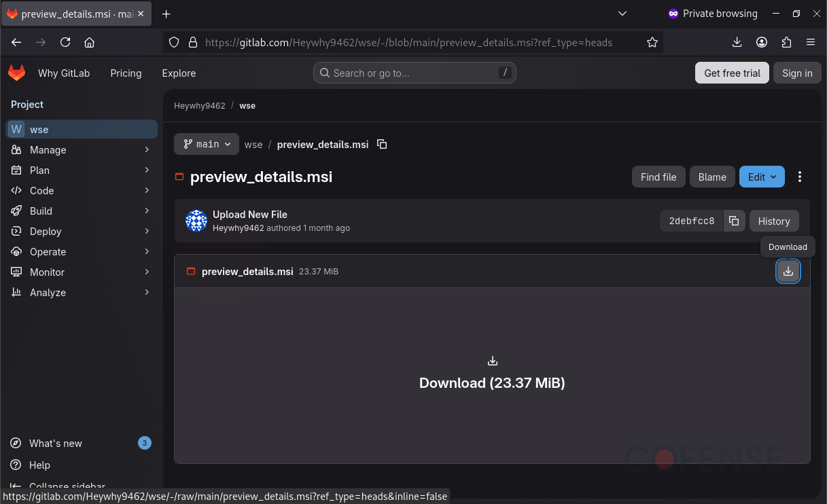Image resolution: width=827 pixels, height=504 pixels.
Task: Click the Search or go to field
Action: [x=415, y=73]
